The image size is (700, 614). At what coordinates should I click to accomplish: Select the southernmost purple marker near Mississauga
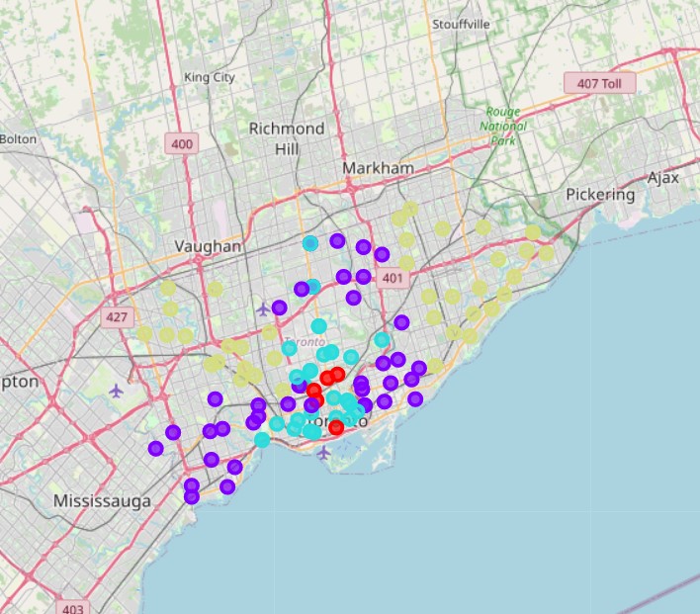(x=191, y=496)
